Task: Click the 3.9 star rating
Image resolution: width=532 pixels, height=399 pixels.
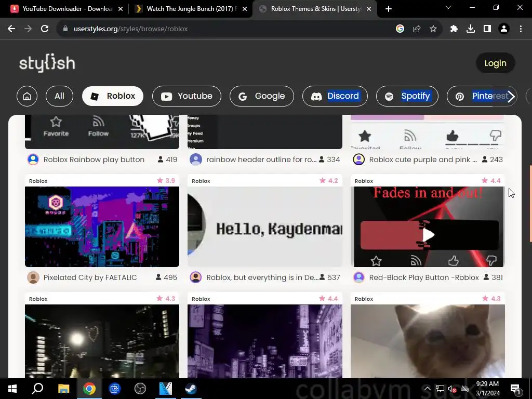Action: (x=166, y=180)
